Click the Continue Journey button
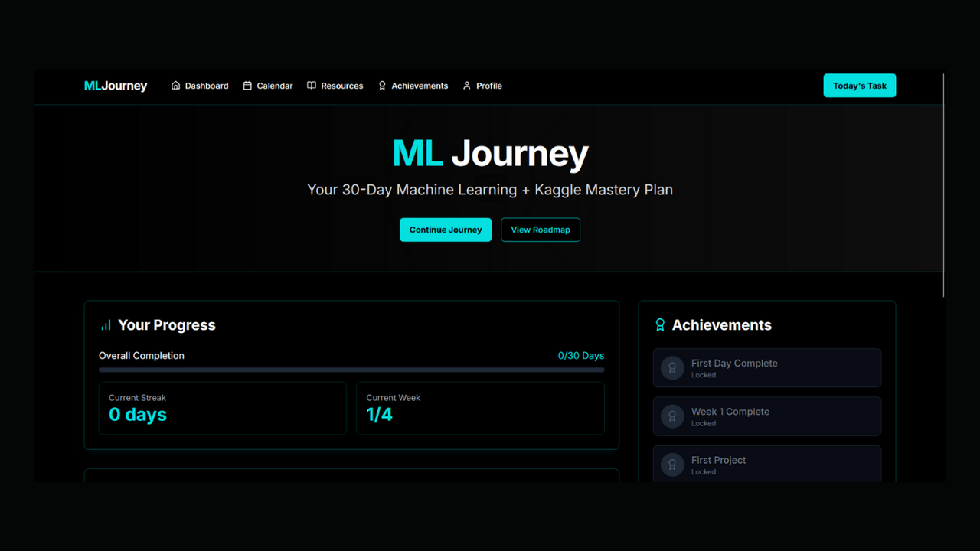The width and height of the screenshot is (980, 551). point(446,230)
